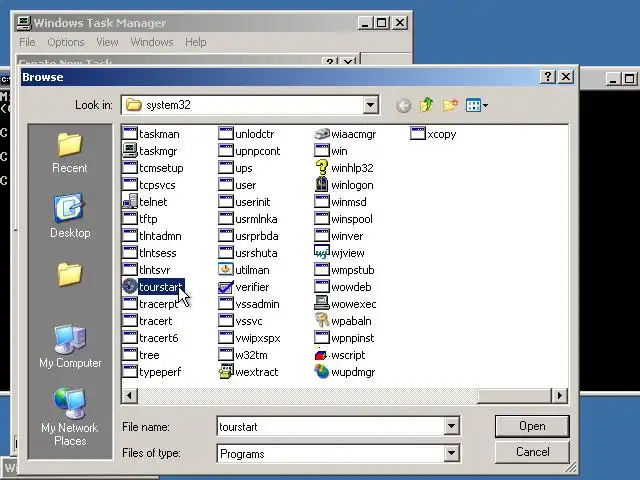
Task: Select the tcmsetup file
Action: coord(153,168)
